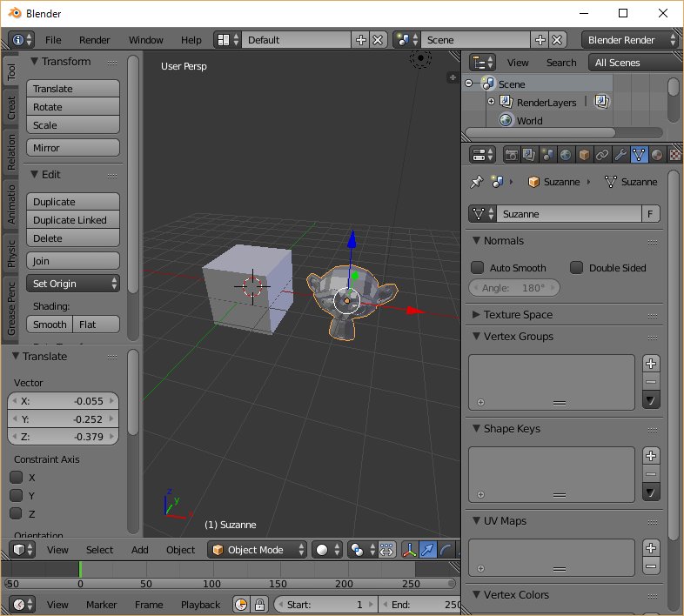Image resolution: width=684 pixels, height=616 pixels.
Task: Click the Suzanne object cube icon in breadcrumb
Action: click(533, 182)
